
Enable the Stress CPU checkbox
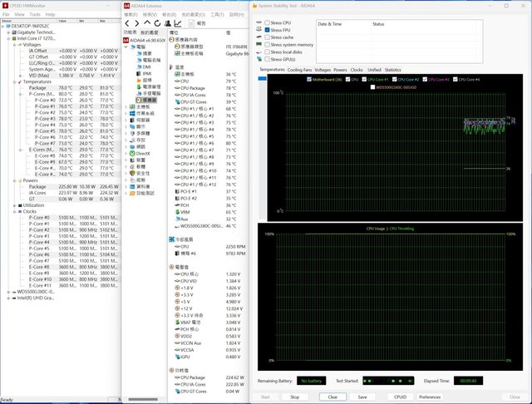(266, 22)
